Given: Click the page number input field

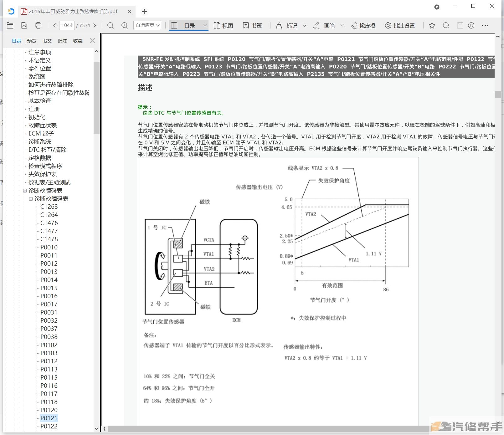Looking at the screenshot, I should point(67,25).
